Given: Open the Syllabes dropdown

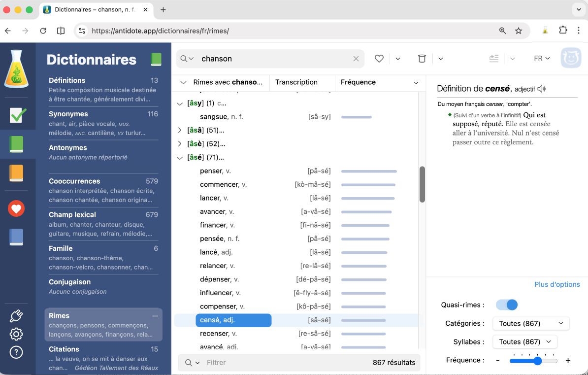Looking at the screenshot, I should (x=524, y=341).
